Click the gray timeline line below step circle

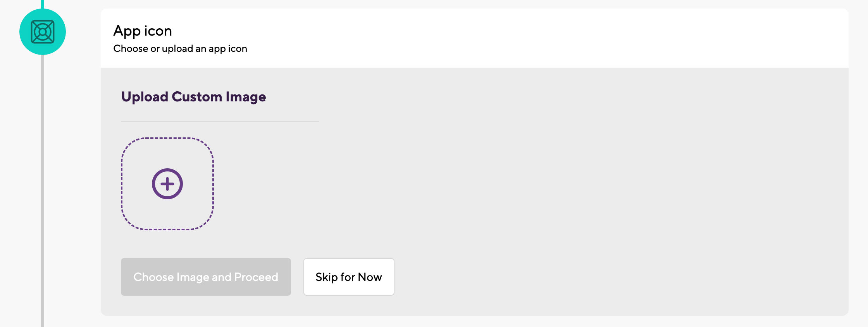43,190
